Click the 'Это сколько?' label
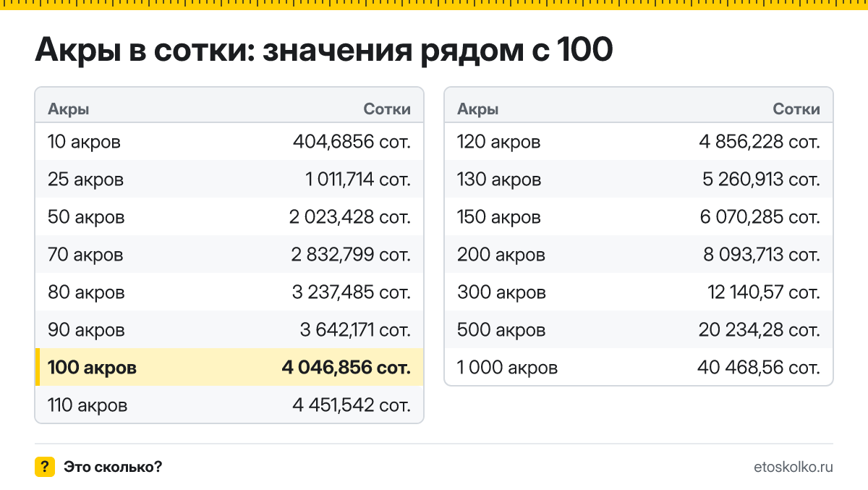 coord(113,467)
